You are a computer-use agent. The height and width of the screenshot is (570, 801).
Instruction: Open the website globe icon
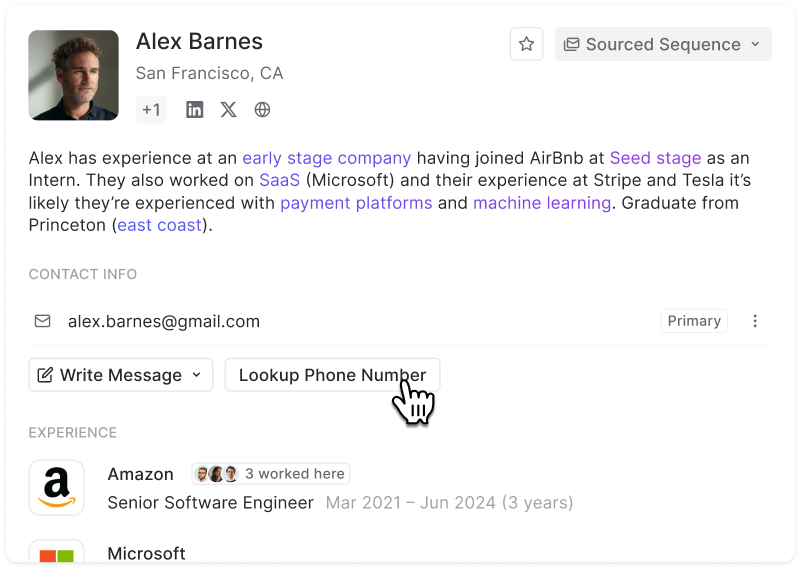point(262,110)
